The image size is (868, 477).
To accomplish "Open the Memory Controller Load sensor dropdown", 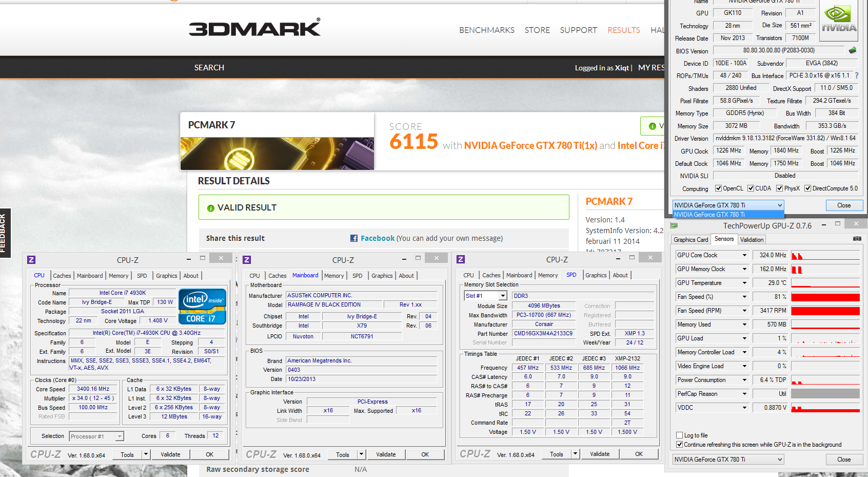I will pyautogui.click(x=744, y=352).
